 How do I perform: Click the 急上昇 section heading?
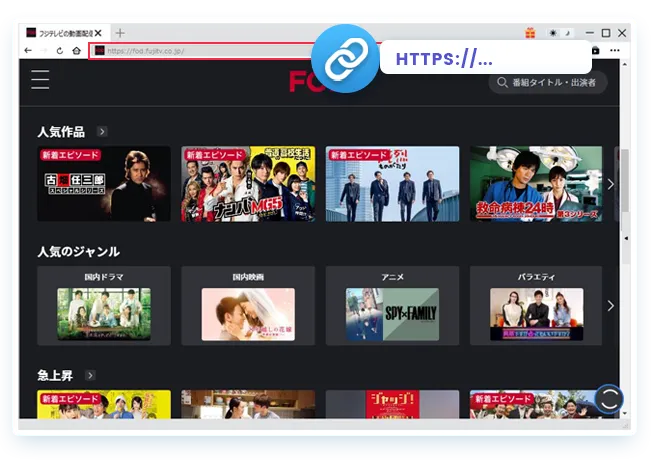tap(55, 375)
